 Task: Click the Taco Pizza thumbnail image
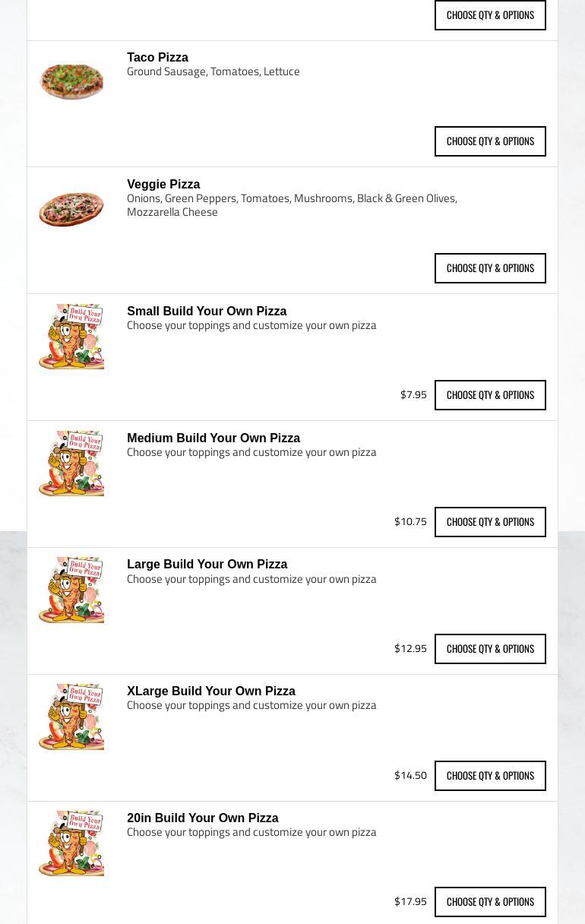point(71,81)
